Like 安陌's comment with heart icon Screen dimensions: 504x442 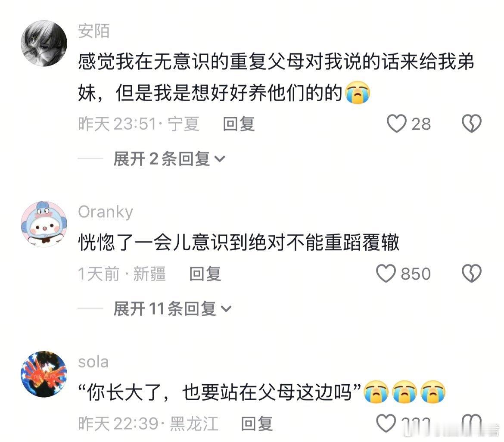(x=396, y=124)
